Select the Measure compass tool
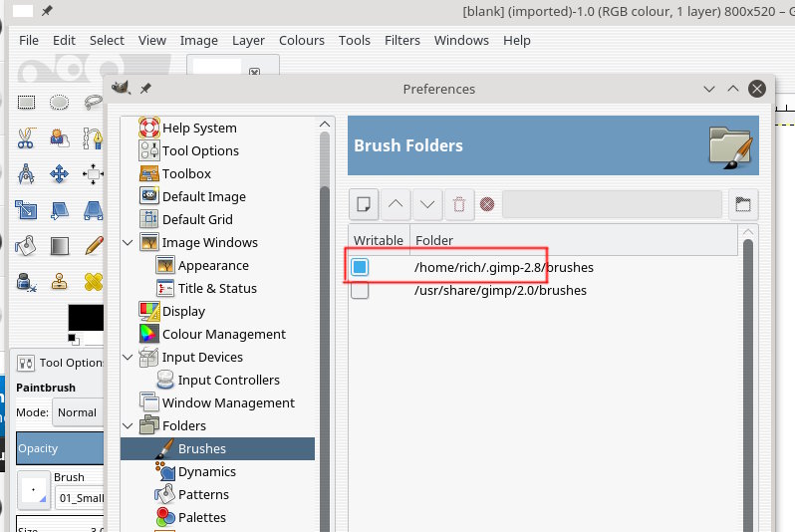 26,174
